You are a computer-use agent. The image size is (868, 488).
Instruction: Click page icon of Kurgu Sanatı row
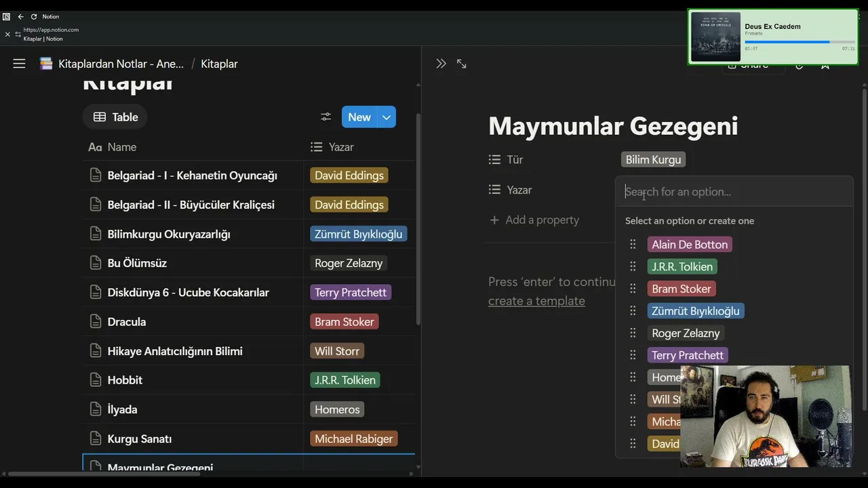tap(96, 439)
